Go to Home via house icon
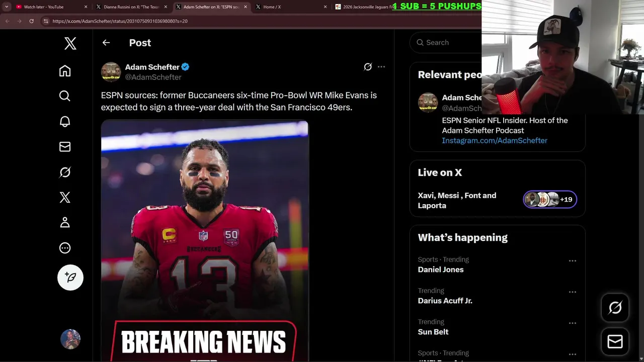 65,71
